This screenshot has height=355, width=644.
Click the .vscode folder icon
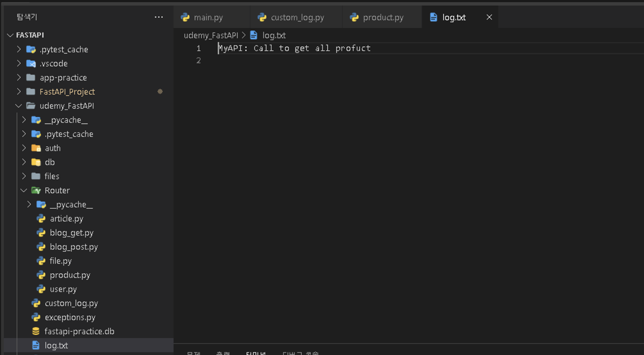pos(31,63)
